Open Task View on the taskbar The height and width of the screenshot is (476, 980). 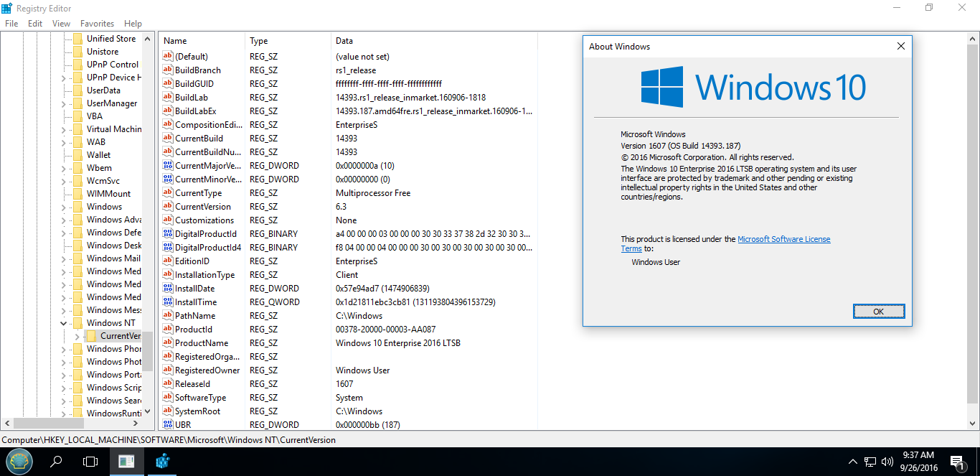pyautogui.click(x=90, y=462)
